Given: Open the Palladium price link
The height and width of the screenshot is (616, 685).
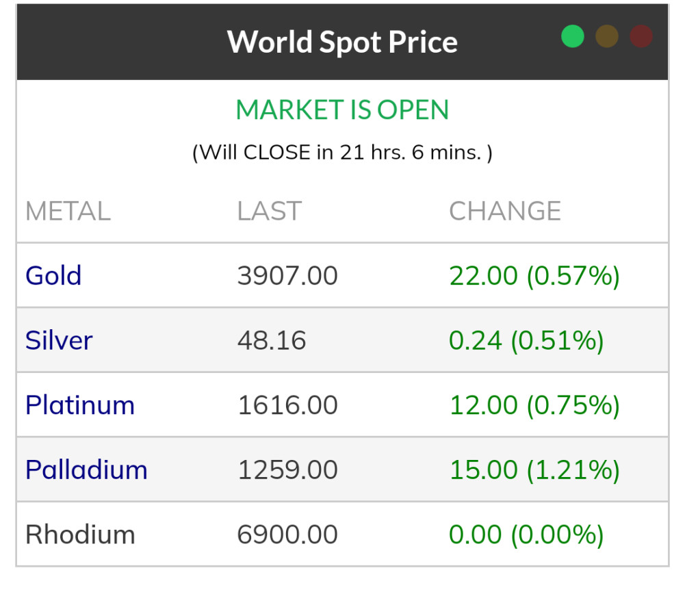Looking at the screenshot, I should point(86,470).
